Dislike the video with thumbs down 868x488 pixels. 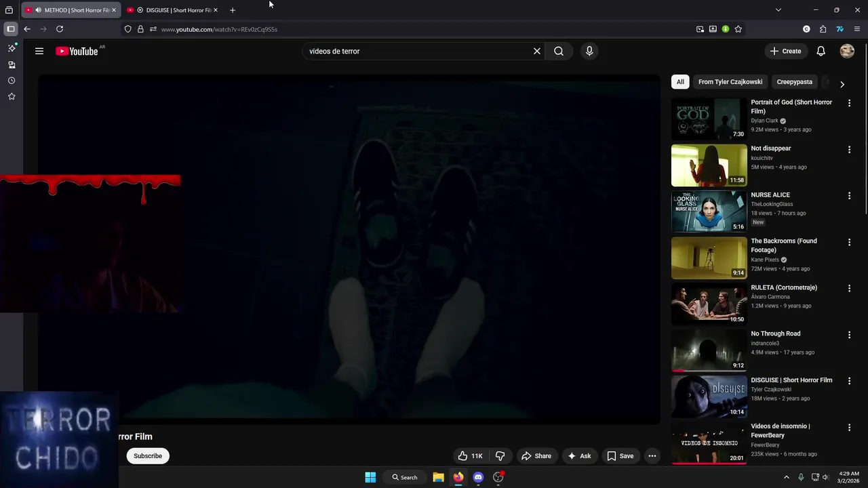(x=500, y=456)
